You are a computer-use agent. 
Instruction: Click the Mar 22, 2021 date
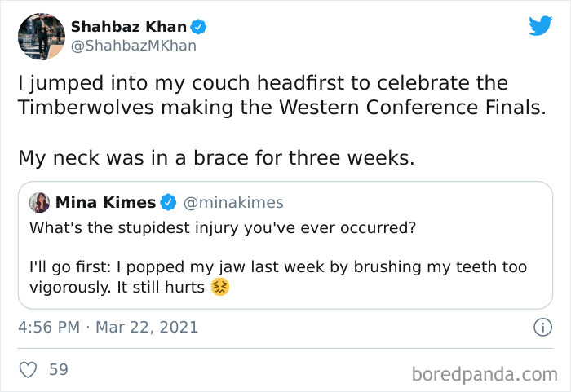tap(146, 328)
